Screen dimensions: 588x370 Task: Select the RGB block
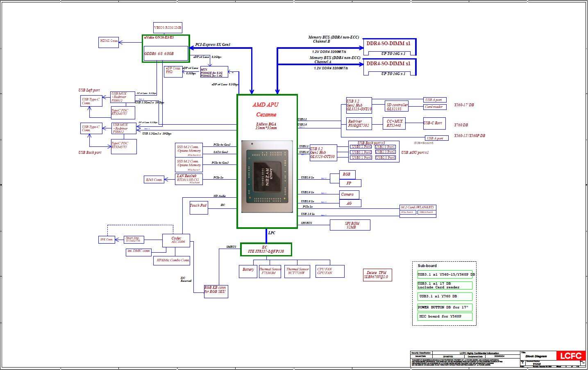[347, 174]
